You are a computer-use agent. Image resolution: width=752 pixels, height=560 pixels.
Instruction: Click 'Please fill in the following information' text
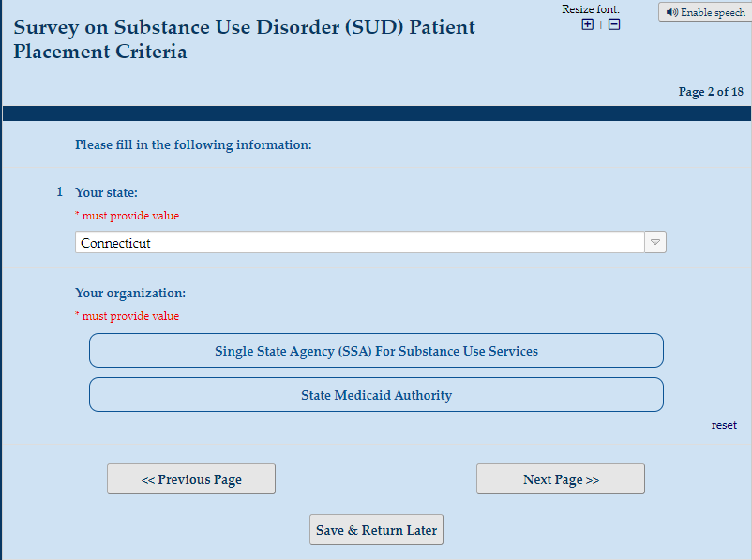click(193, 145)
